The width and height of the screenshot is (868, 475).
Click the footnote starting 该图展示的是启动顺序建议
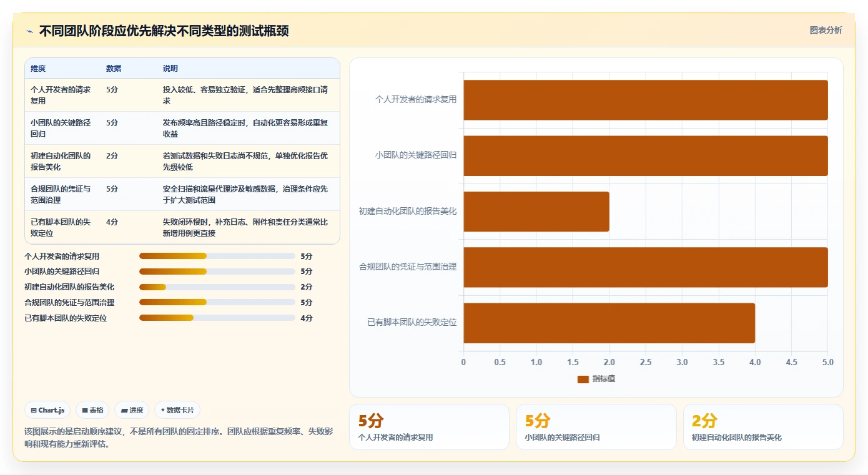coord(179,438)
